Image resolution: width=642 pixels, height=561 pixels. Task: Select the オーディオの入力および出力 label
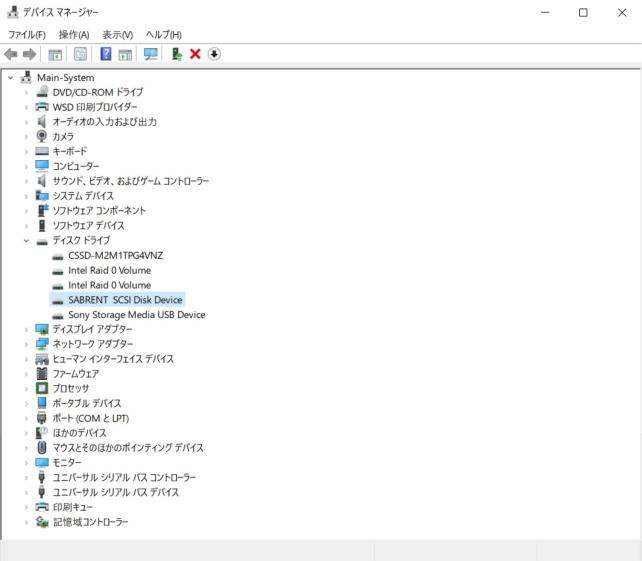click(x=105, y=122)
